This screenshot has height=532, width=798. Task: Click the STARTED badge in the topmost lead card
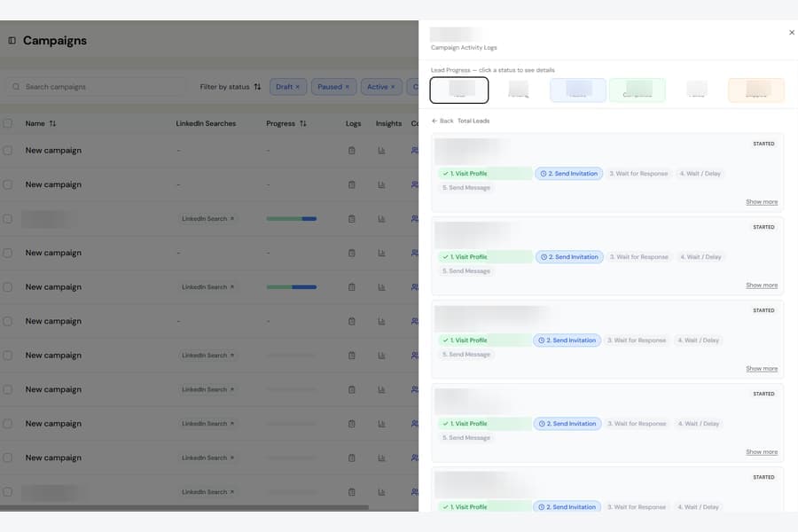tap(763, 144)
